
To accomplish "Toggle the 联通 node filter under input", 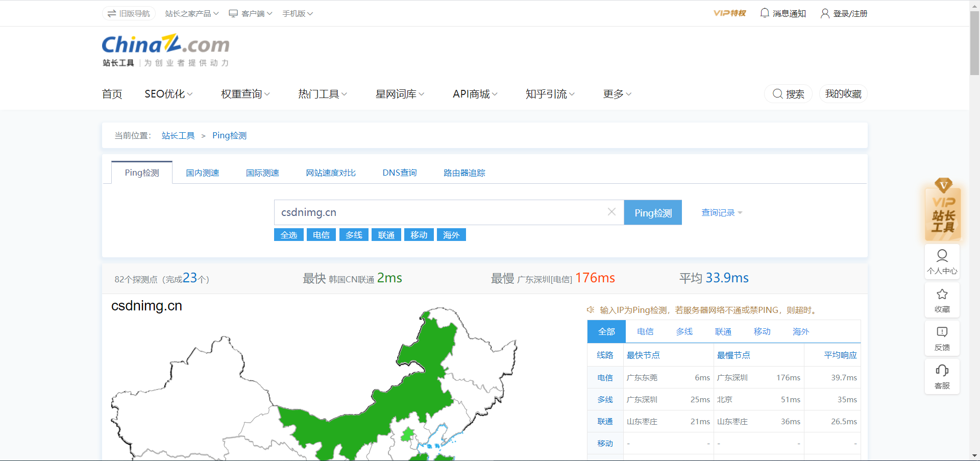I will coord(386,235).
